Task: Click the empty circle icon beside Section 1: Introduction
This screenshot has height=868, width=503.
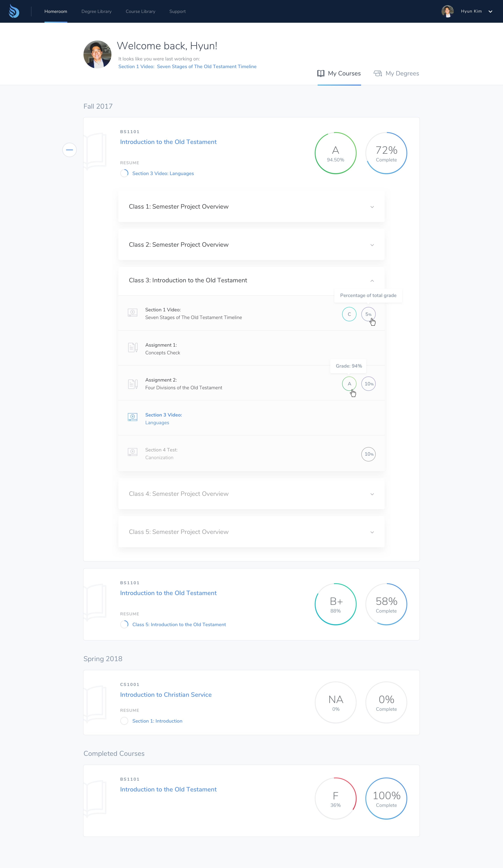Action: [x=124, y=721]
